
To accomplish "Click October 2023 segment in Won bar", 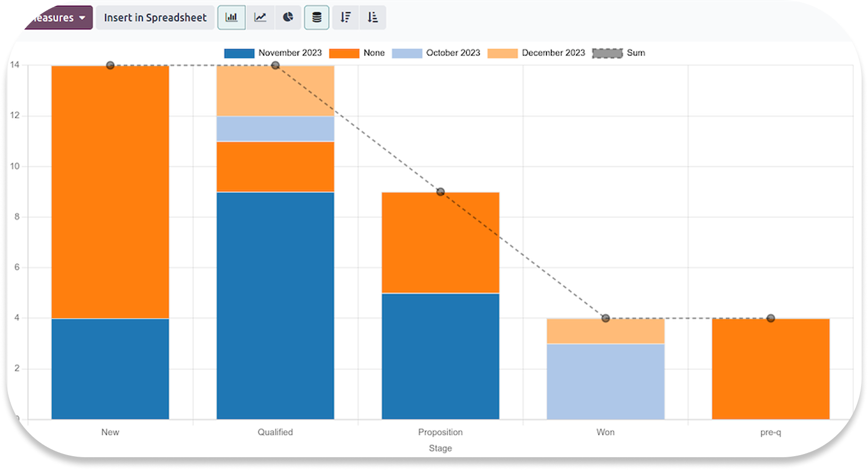I will (605, 381).
